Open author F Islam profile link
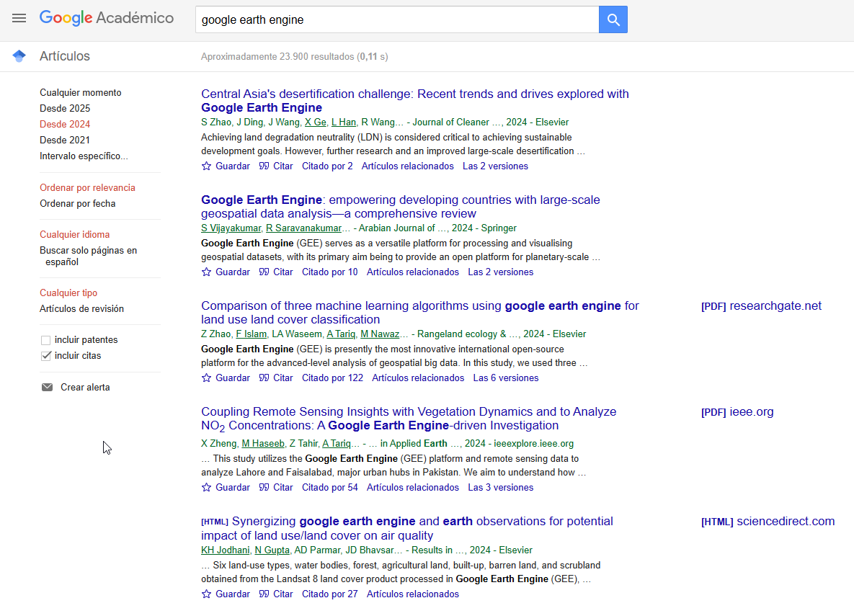 click(251, 334)
